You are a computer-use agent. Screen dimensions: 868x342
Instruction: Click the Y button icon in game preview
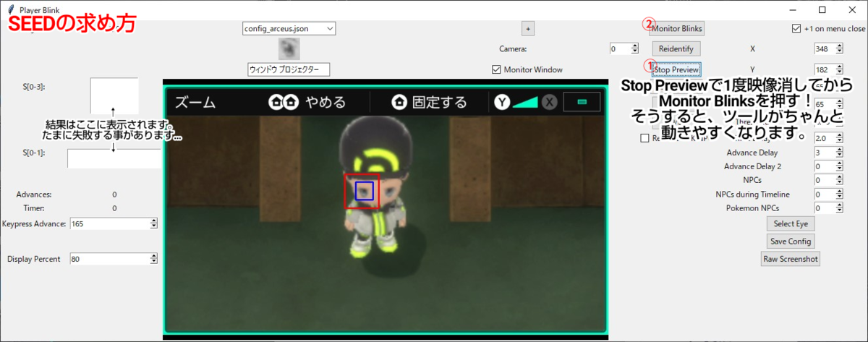(503, 102)
